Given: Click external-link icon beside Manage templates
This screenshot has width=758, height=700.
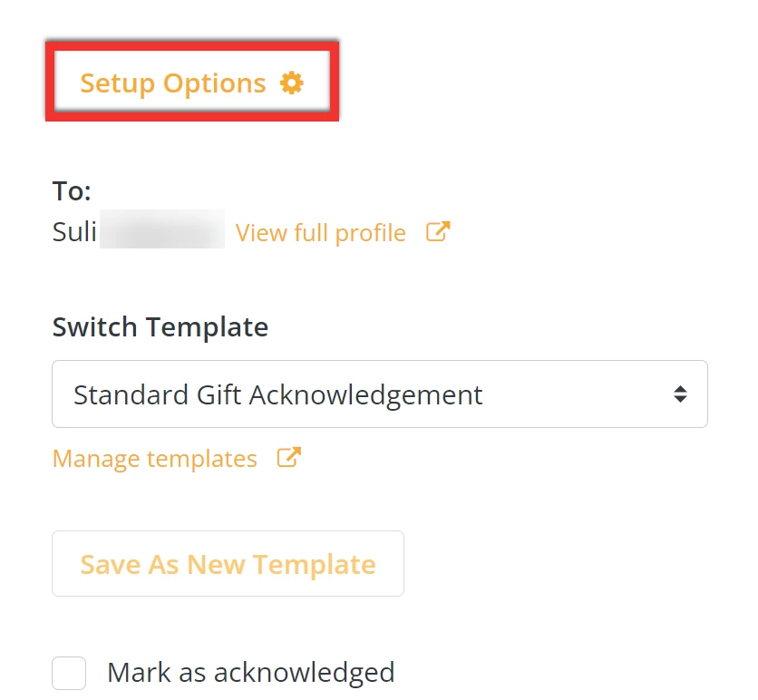Looking at the screenshot, I should click(288, 458).
